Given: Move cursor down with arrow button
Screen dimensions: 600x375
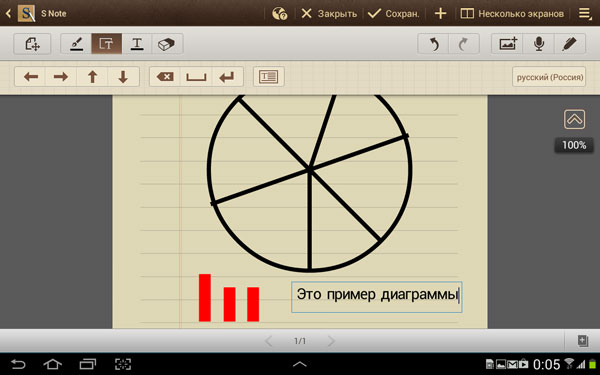Looking at the screenshot, I should pyautogui.click(x=123, y=77).
